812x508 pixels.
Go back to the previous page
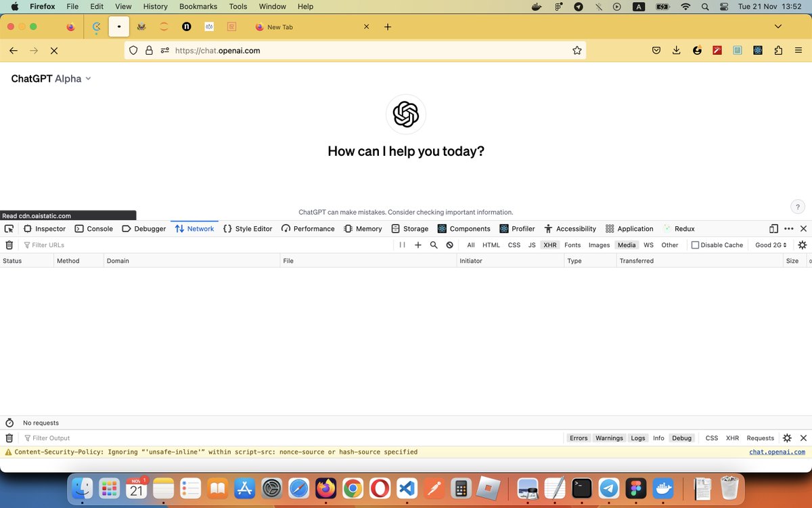pos(13,50)
